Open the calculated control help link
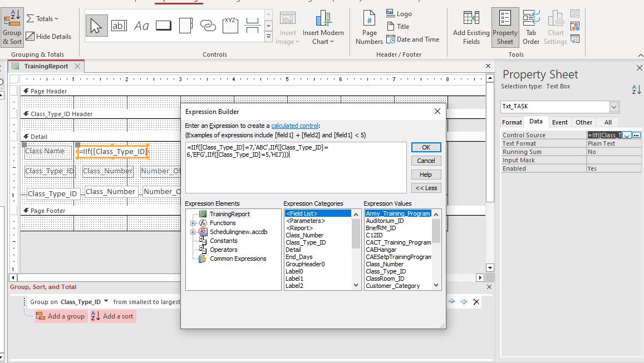The height and width of the screenshot is (363, 644). point(294,126)
